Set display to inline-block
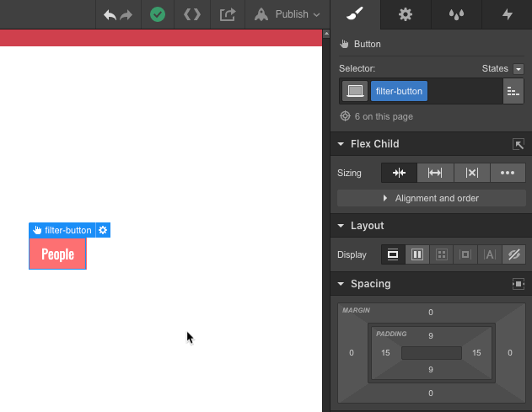The height and width of the screenshot is (412, 532). 465,254
